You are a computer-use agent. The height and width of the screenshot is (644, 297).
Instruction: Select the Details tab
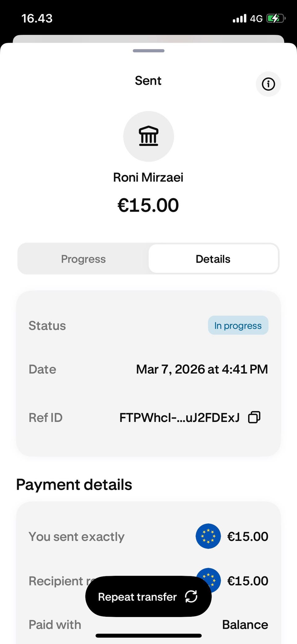[213, 259]
